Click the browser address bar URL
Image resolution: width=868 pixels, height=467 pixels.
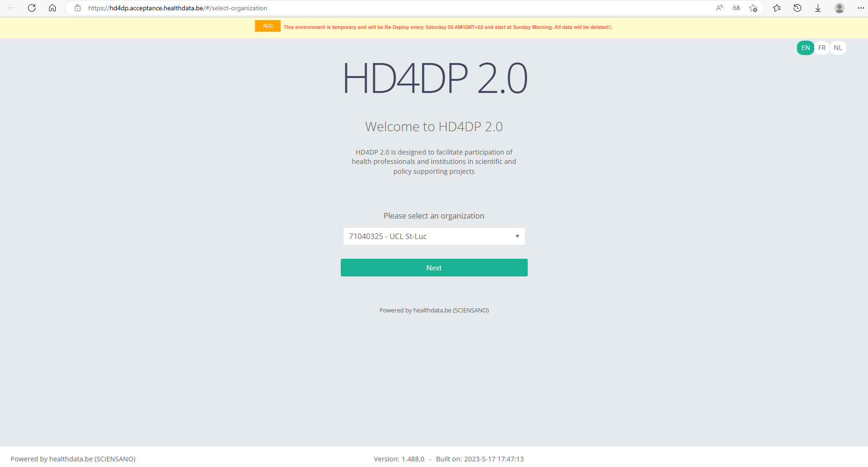coord(178,8)
